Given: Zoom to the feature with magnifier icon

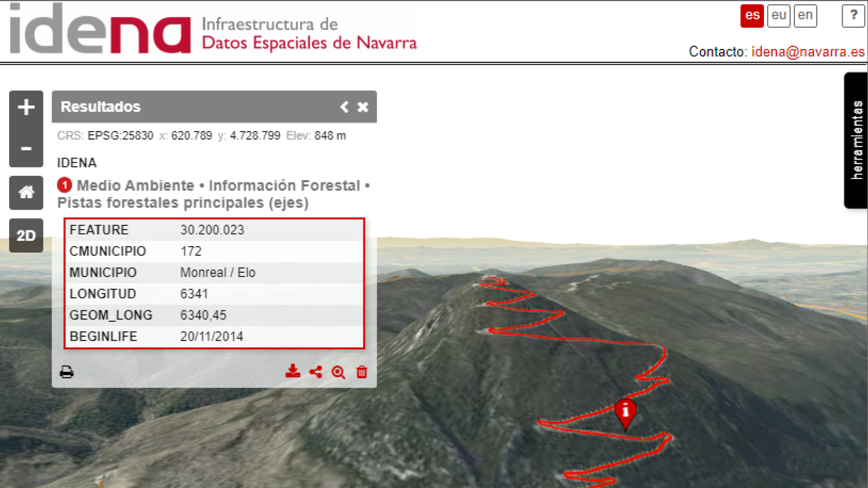Looking at the screenshot, I should pos(338,372).
